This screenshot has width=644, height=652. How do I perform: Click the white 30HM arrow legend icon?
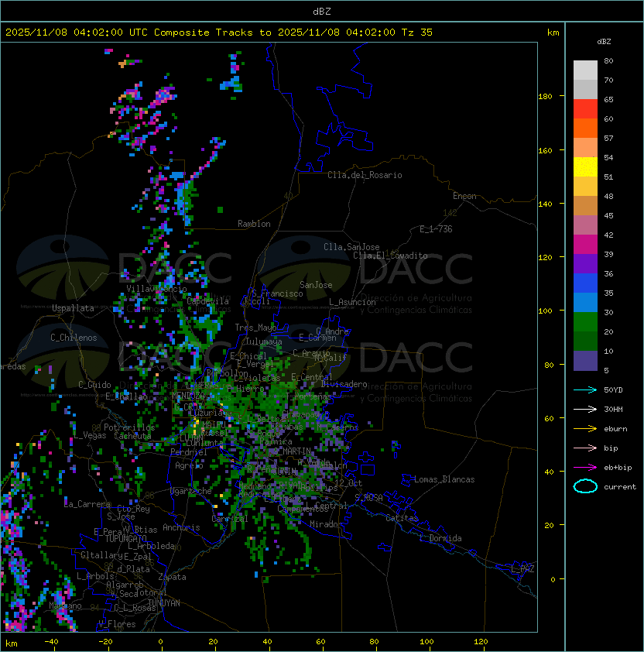(x=585, y=409)
